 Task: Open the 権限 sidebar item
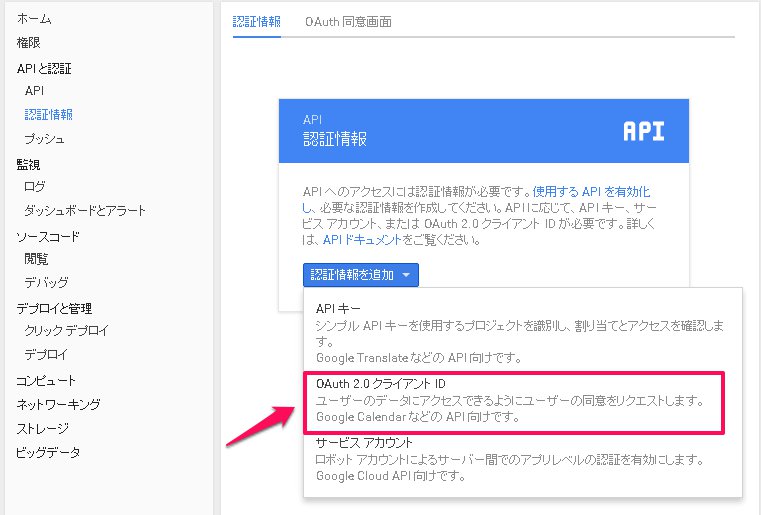[29, 43]
